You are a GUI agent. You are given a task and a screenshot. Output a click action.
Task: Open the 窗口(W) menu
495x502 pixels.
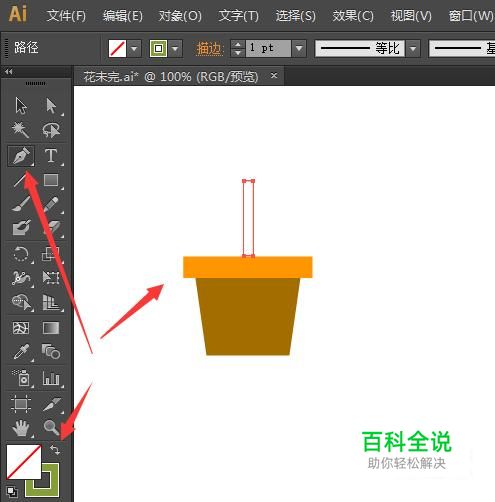pos(471,15)
